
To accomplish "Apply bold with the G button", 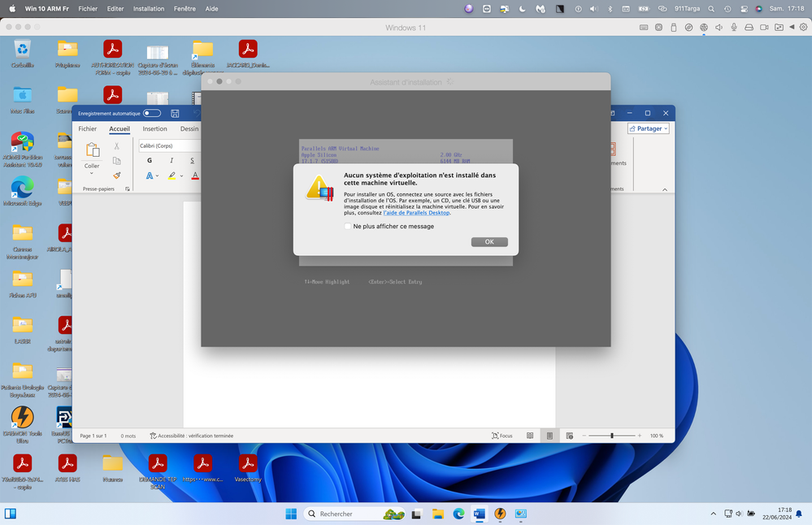I will pos(150,160).
